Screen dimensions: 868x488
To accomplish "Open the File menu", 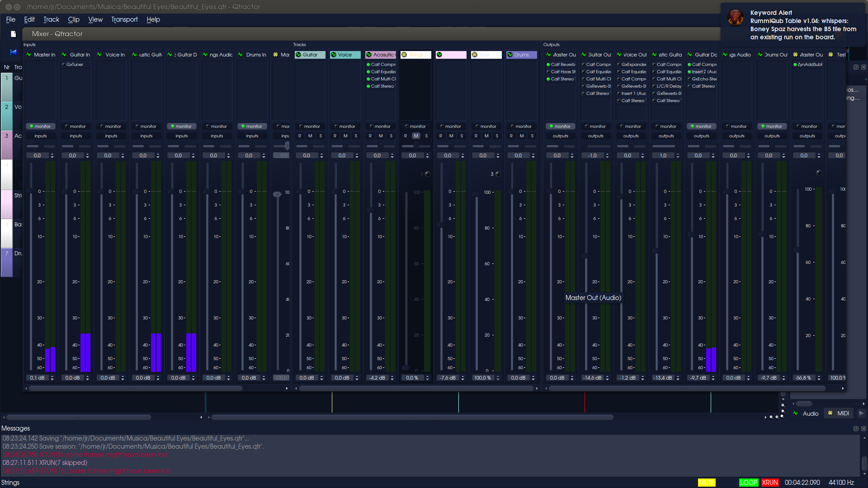I will [x=11, y=19].
